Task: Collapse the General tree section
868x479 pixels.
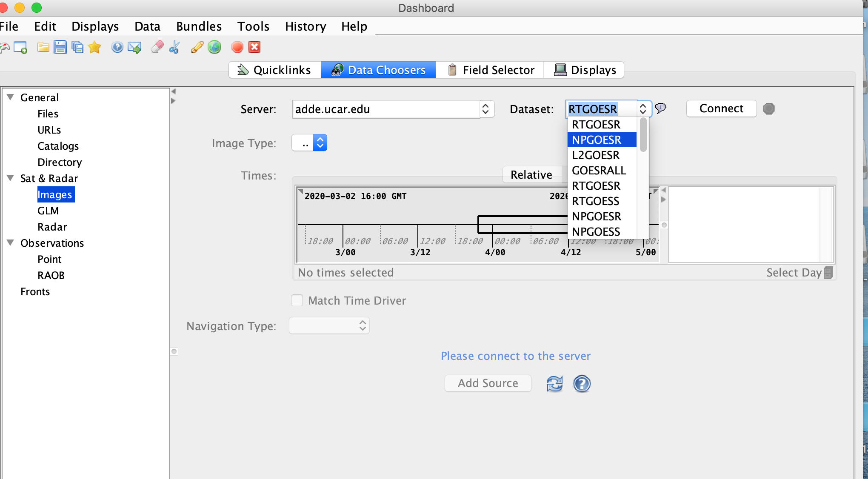Action: (11, 97)
